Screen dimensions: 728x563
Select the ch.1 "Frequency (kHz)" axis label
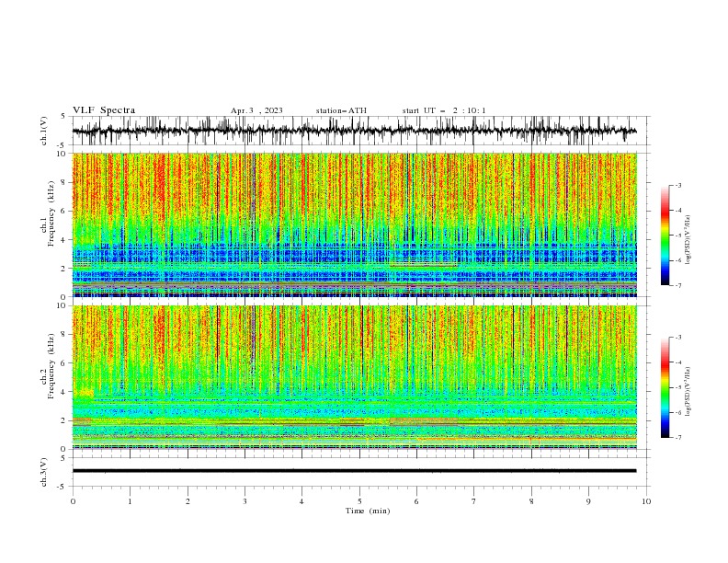point(51,213)
